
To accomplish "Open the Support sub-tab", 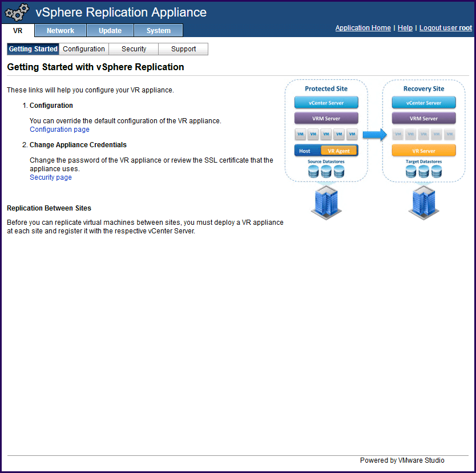I will click(183, 49).
